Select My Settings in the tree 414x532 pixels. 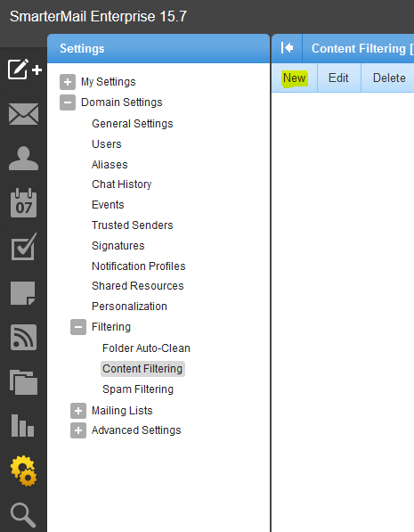tap(108, 82)
